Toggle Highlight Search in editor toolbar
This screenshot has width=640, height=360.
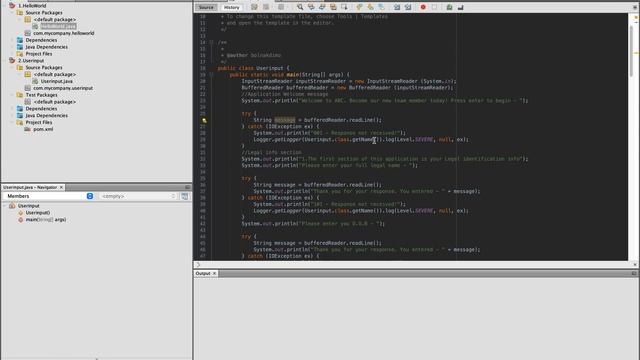click(333, 7)
